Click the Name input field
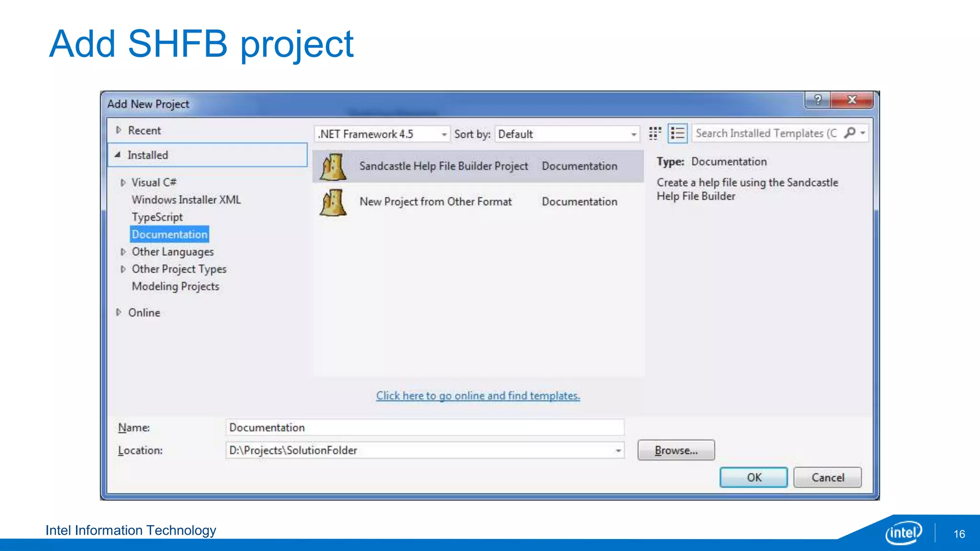980x551 pixels. 425,428
